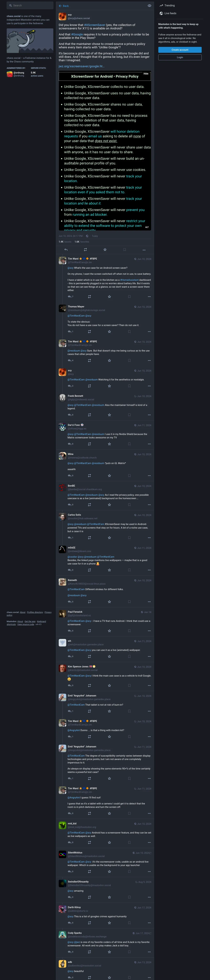Image resolution: width=210 pixels, height=980 pixels.
Task: Hide the privacy policy image
Action: (x=146, y=73)
